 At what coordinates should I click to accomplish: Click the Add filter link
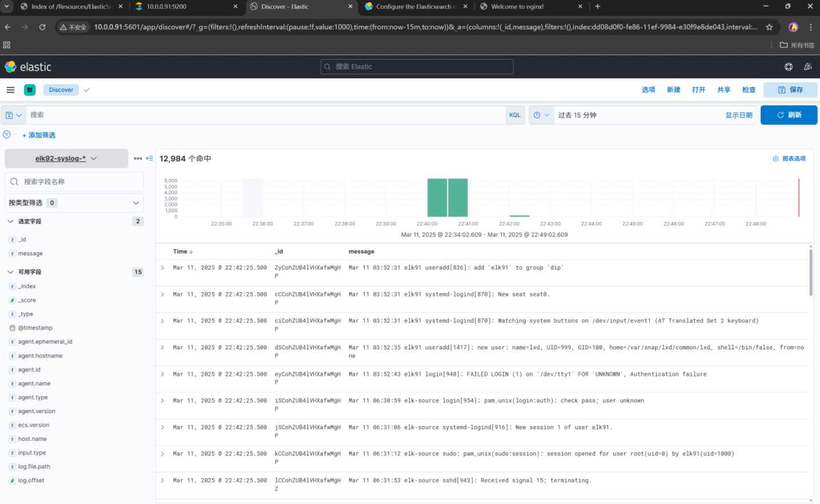(39, 135)
